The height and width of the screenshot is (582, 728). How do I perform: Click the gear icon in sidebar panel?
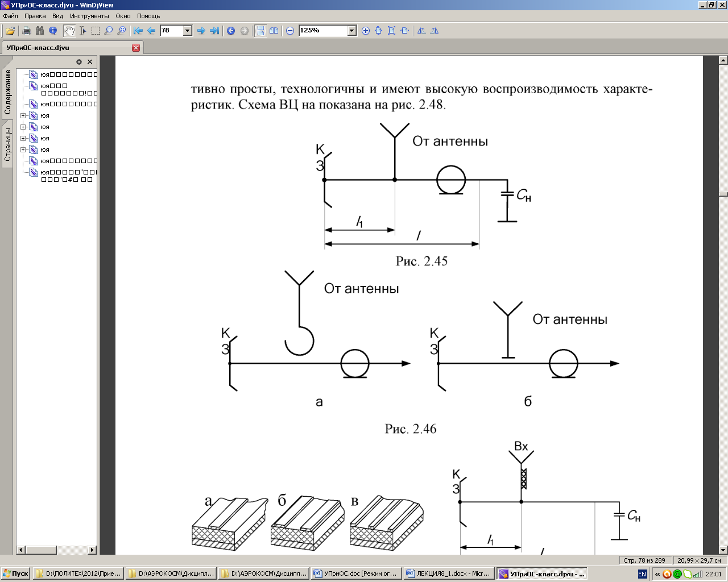[x=79, y=62]
